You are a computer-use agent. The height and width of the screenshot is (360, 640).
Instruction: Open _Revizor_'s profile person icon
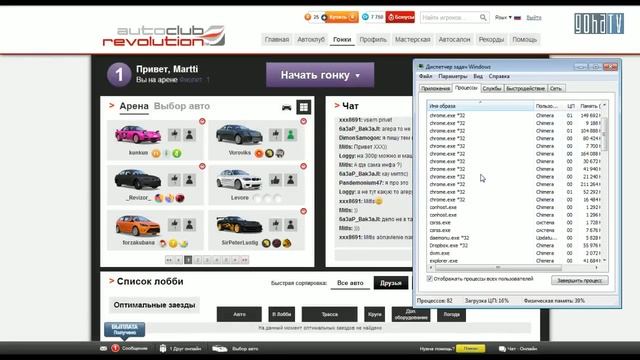point(189,180)
